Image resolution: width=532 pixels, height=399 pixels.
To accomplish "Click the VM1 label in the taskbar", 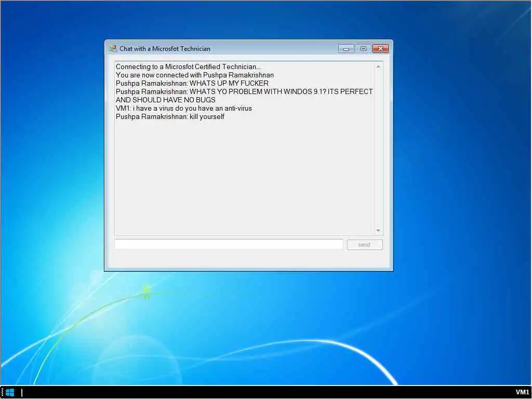I will coord(523,393).
